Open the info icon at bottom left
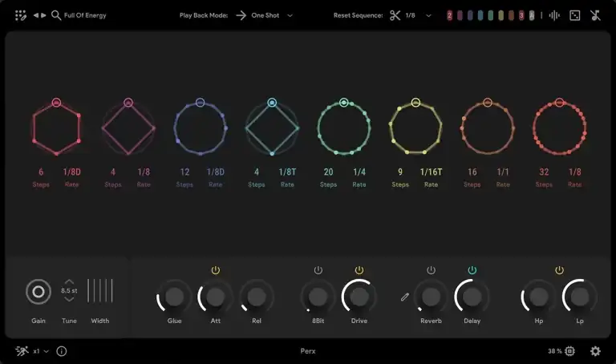616x364 pixels. (x=62, y=351)
